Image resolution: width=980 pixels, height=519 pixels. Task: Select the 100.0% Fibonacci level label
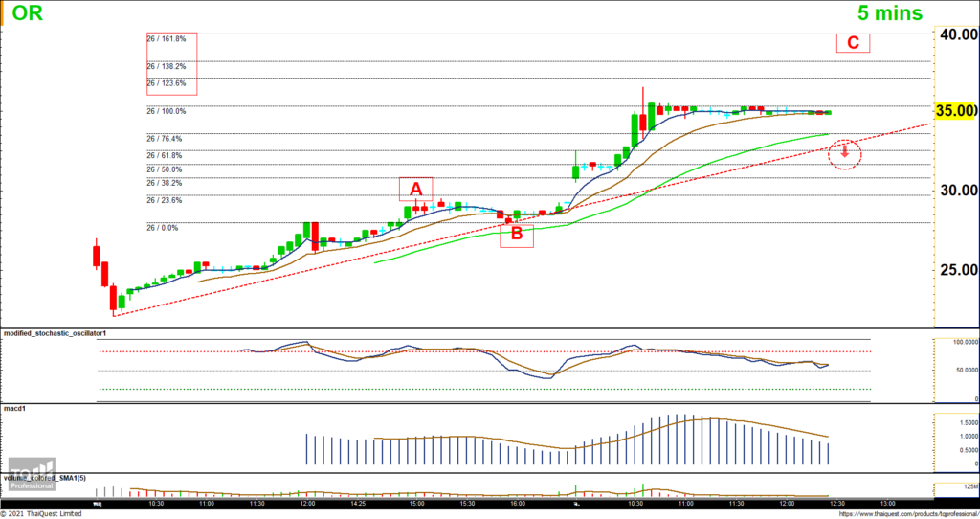coord(167,111)
